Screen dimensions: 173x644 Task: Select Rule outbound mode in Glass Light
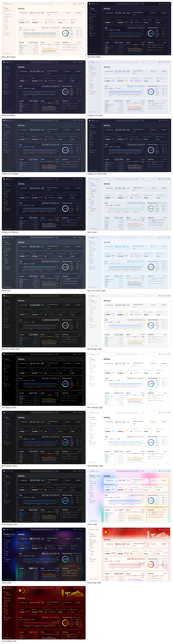tap(117, 480)
